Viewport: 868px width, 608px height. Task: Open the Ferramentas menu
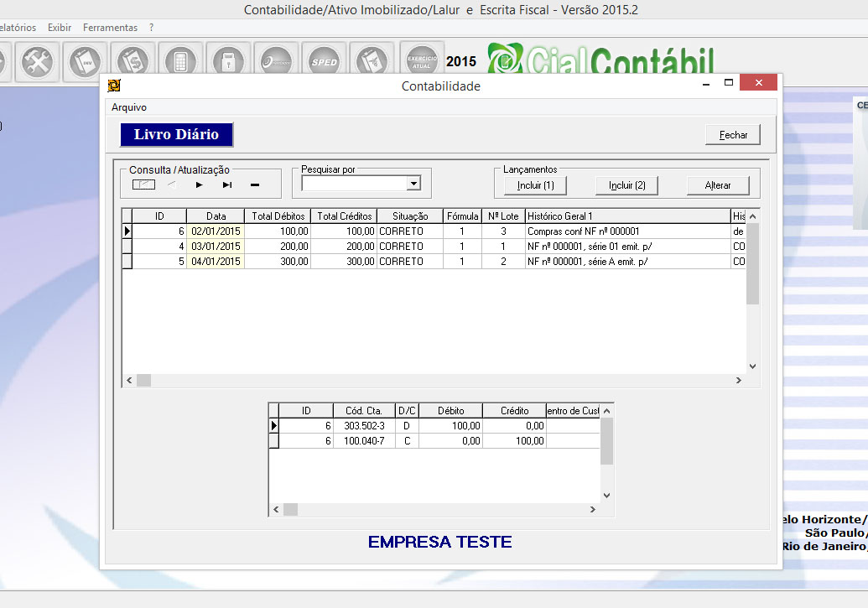pos(109,28)
